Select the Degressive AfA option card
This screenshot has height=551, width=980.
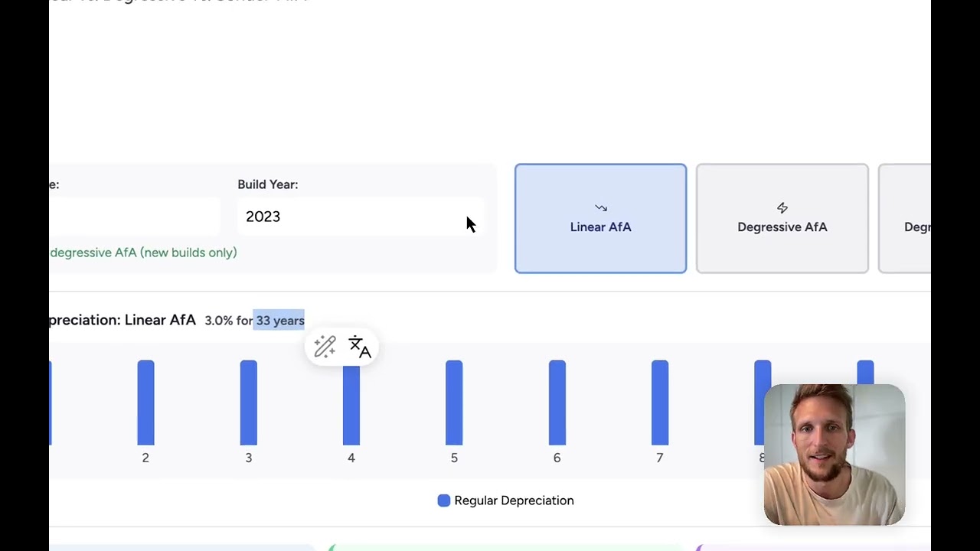pyautogui.click(x=782, y=218)
